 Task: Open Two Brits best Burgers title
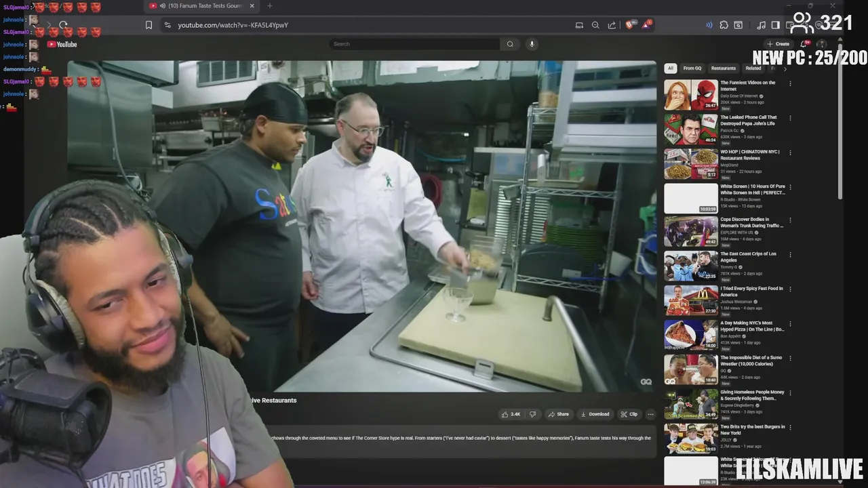[x=753, y=430]
